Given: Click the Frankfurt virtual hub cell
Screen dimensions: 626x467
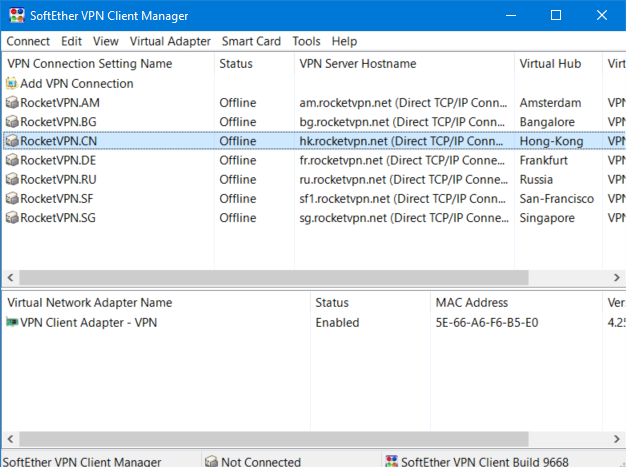Looking at the screenshot, I should tap(543, 160).
